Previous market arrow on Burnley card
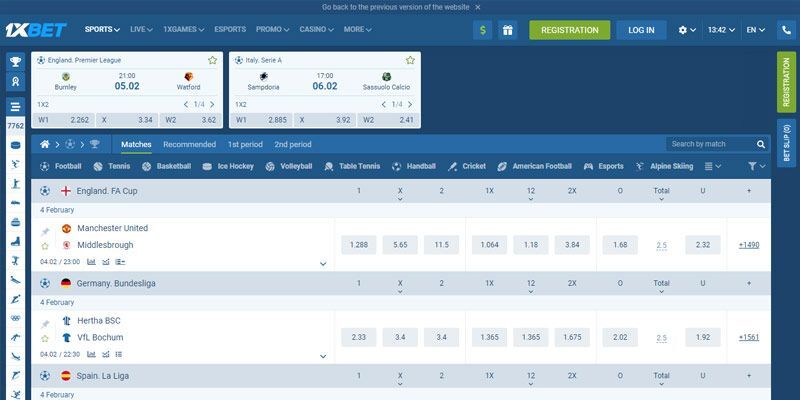Viewport: 800px width, 400px height. click(x=186, y=105)
